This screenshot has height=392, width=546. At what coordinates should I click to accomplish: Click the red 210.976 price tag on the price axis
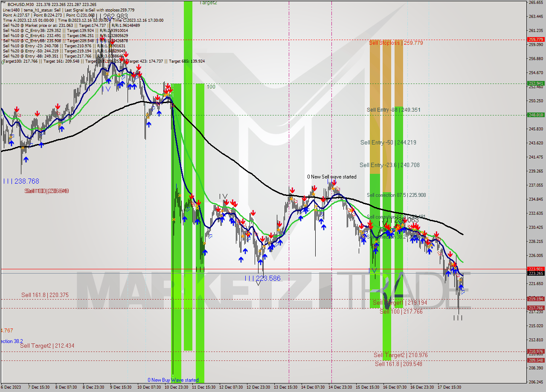pyautogui.click(x=536, y=352)
